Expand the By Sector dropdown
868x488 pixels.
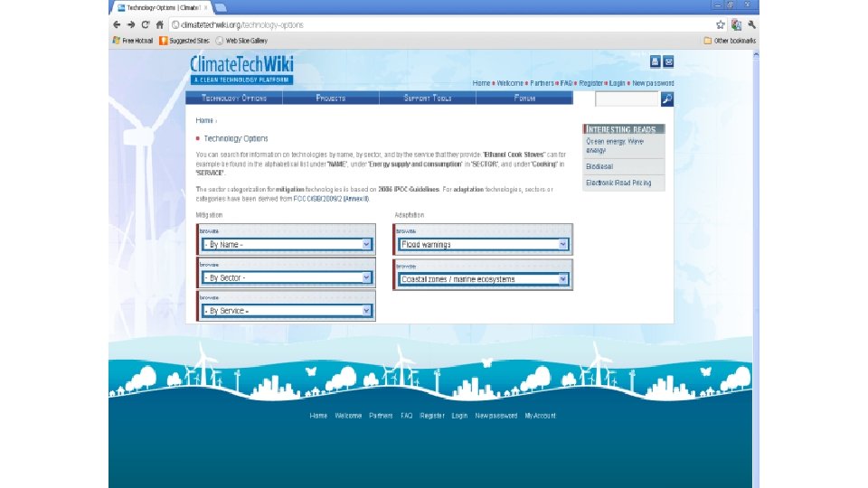287,277
